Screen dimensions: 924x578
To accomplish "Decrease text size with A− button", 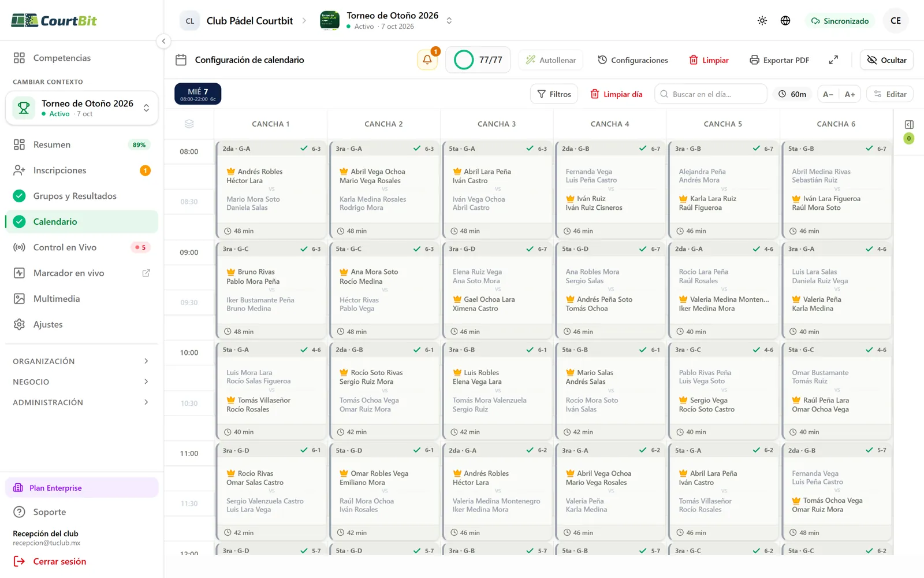I will (828, 94).
